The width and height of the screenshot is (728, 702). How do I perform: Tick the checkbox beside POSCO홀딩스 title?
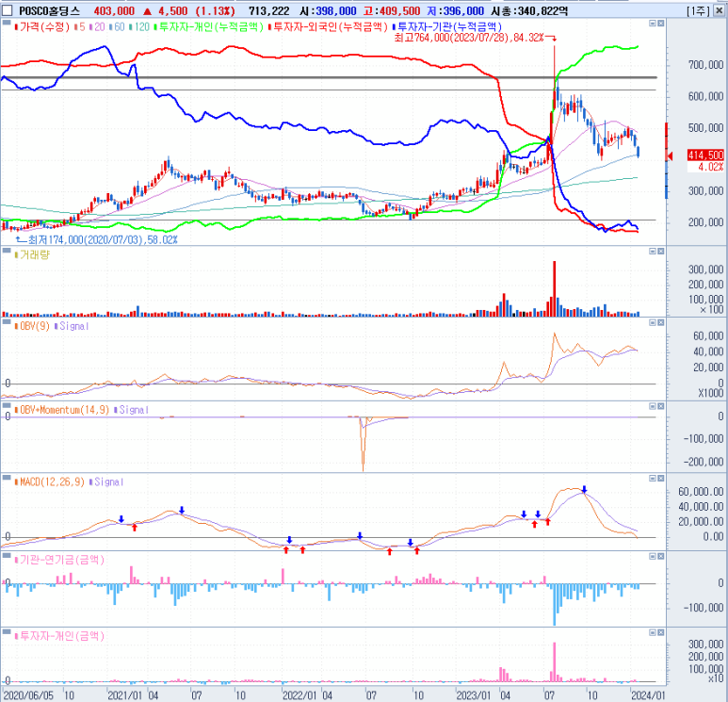[x=7, y=10]
